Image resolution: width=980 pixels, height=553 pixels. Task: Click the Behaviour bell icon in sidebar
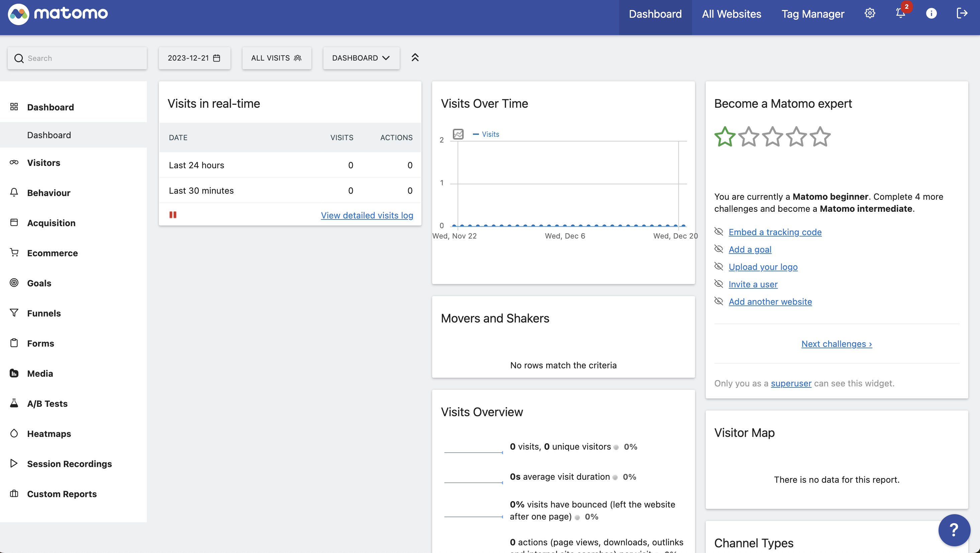coord(14,193)
